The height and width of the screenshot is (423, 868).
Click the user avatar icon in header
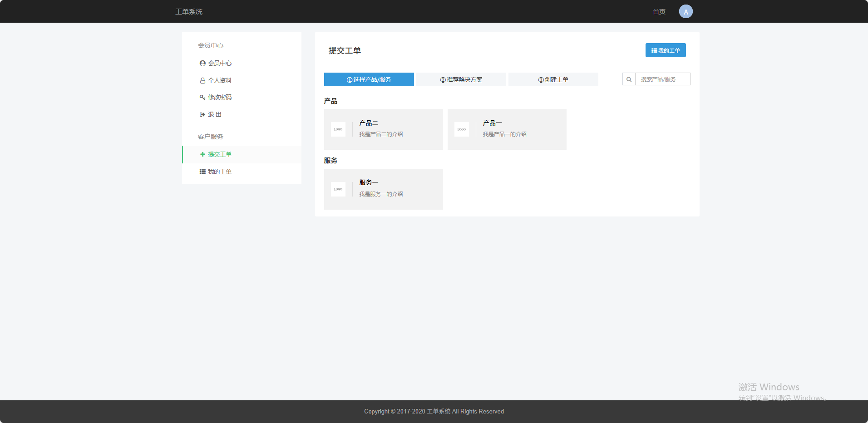click(686, 12)
